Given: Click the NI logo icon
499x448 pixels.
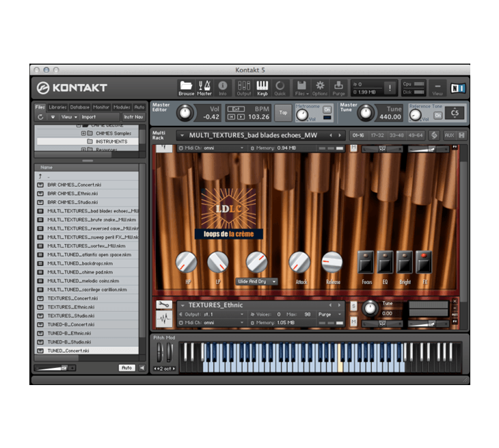Looking at the screenshot, I should (458, 88).
